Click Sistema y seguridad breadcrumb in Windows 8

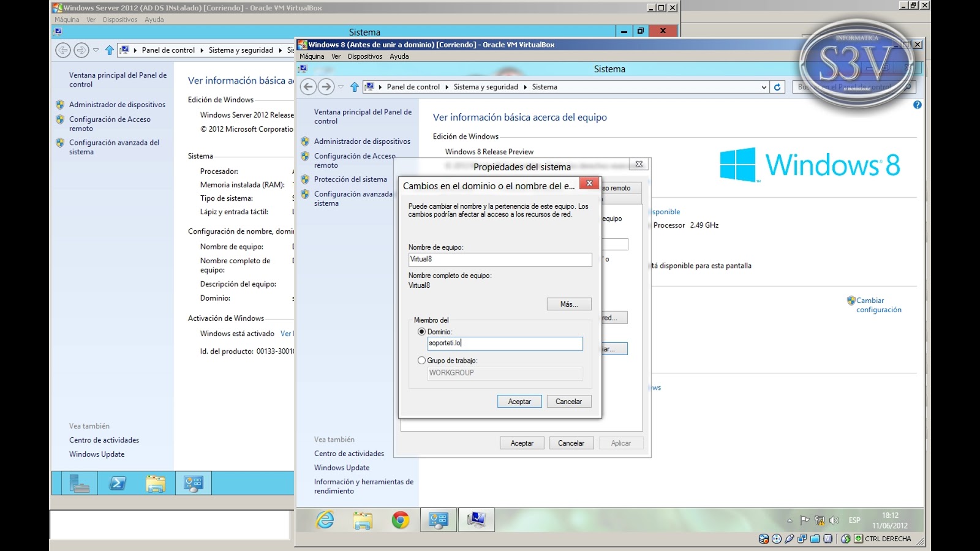click(x=486, y=87)
